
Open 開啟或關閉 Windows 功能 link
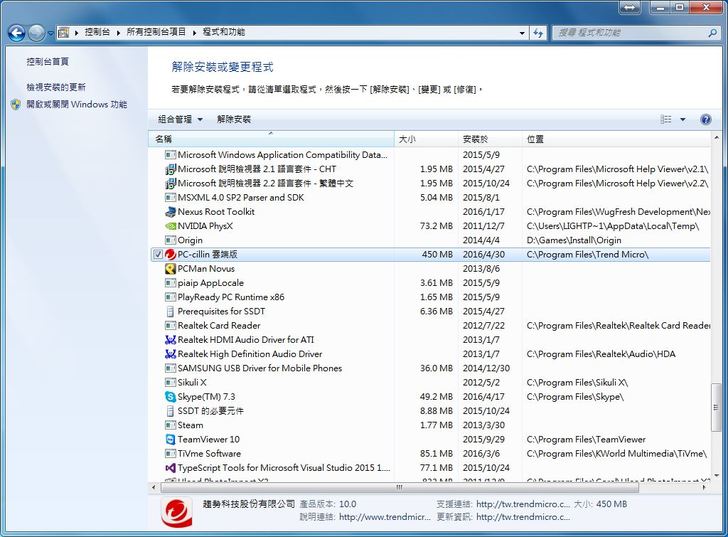(x=77, y=104)
